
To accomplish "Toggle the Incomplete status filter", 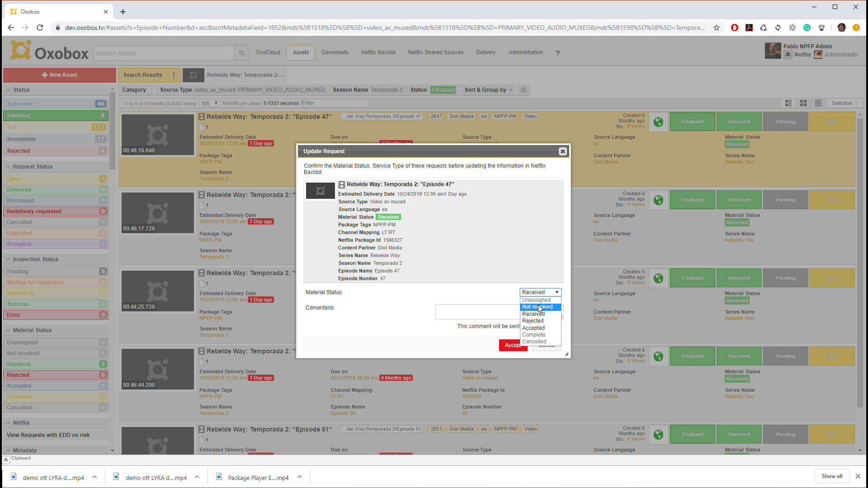I will (x=56, y=139).
